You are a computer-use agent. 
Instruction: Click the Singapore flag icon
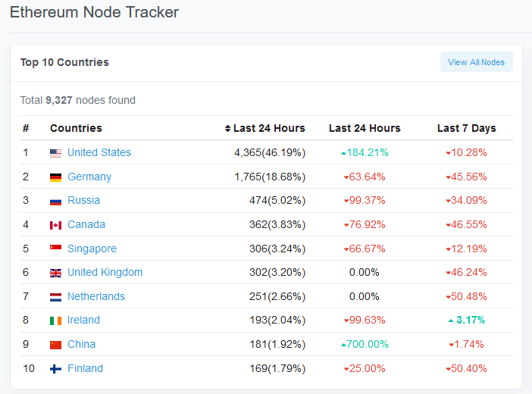55,249
